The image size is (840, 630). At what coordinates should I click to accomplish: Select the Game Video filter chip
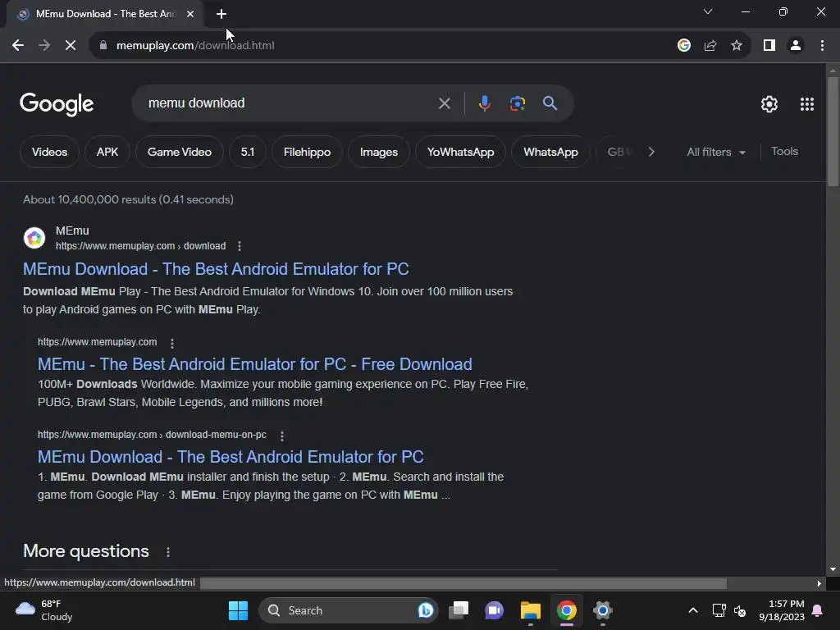click(180, 152)
